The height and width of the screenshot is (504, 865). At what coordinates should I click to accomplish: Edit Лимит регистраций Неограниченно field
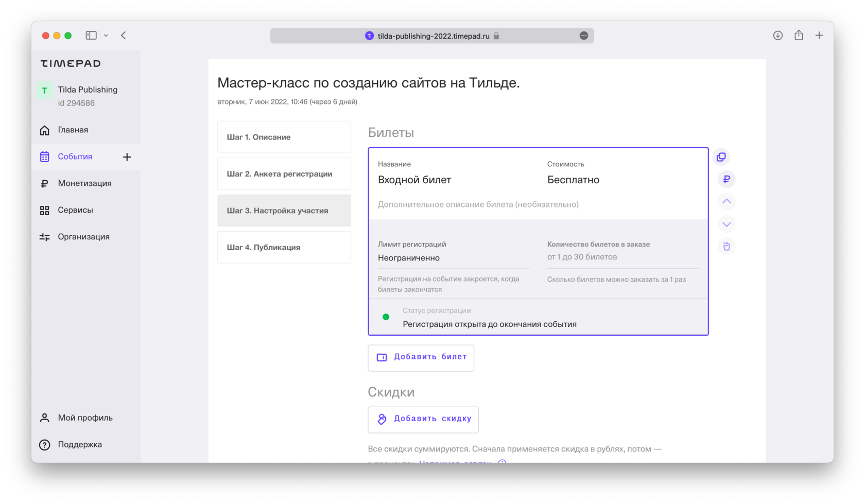coord(453,258)
